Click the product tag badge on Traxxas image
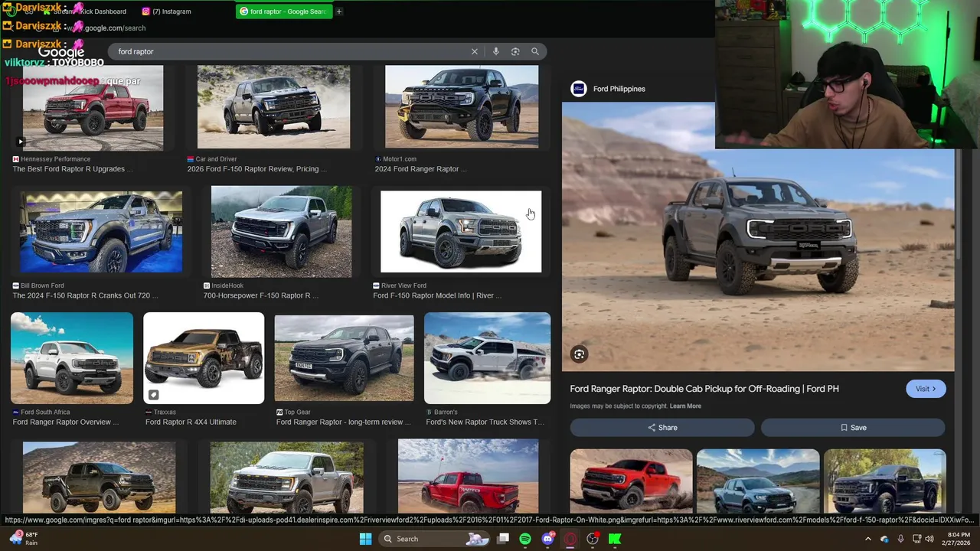The width and height of the screenshot is (980, 551). click(154, 395)
